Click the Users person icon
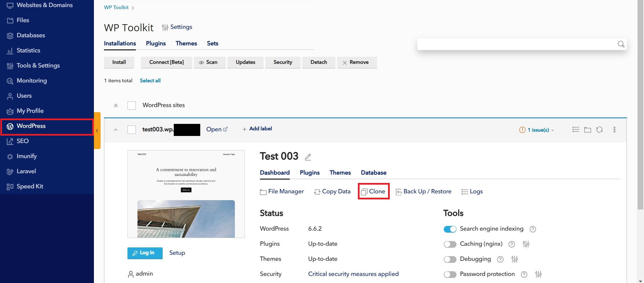This screenshot has width=644, height=283. 10,96
